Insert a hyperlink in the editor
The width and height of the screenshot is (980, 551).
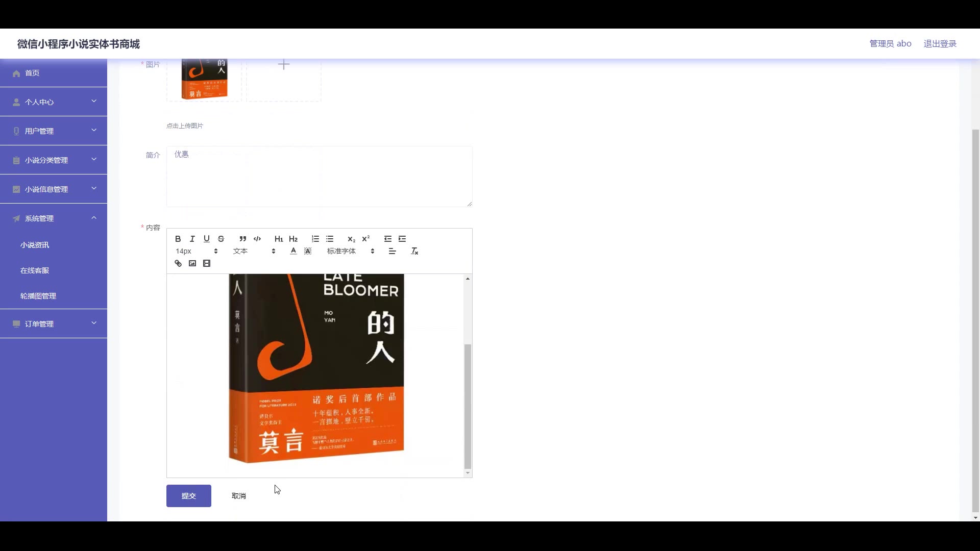tap(178, 263)
